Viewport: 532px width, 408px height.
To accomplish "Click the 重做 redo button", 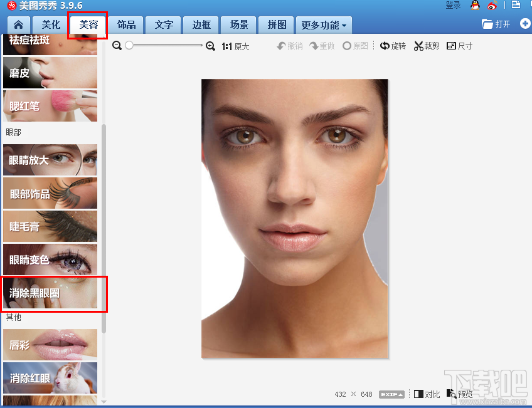I will tap(322, 46).
